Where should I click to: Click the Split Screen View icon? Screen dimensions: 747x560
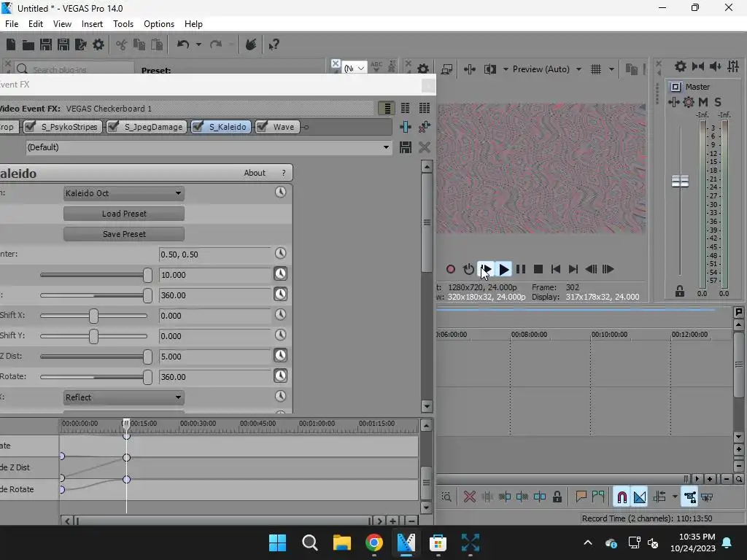pyautogui.click(x=489, y=69)
